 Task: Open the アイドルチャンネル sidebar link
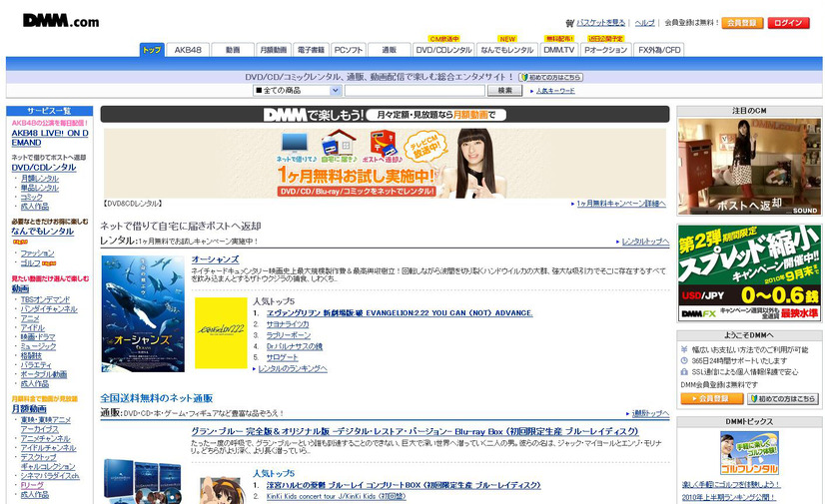(48, 448)
